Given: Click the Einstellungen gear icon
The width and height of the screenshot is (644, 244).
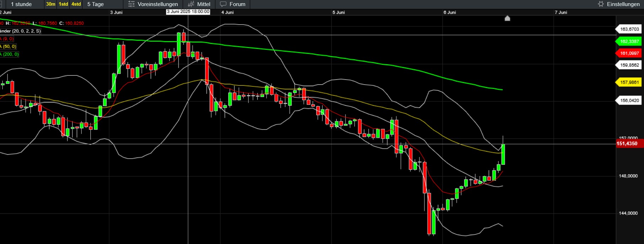Looking at the screenshot, I should click(601, 4).
